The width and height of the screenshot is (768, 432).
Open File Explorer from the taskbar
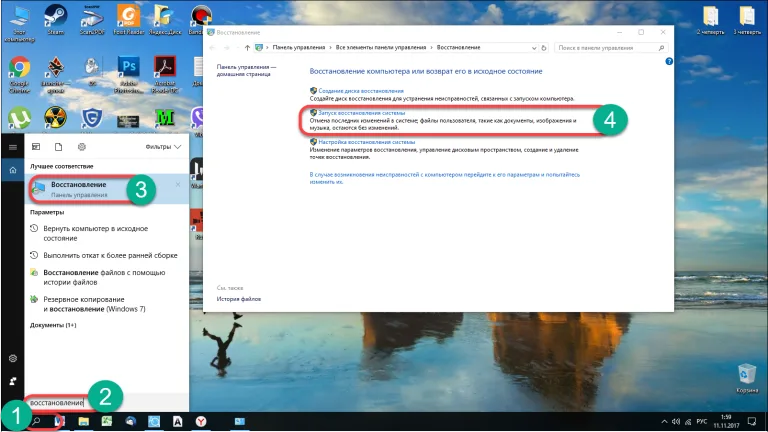click(83, 421)
